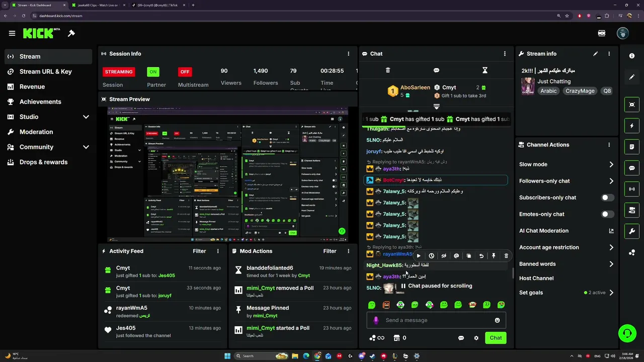Image resolution: width=644 pixels, height=362 pixels.
Task: Click the stream preview thumbnail
Action: pyautogui.click(x=227, y=174)
